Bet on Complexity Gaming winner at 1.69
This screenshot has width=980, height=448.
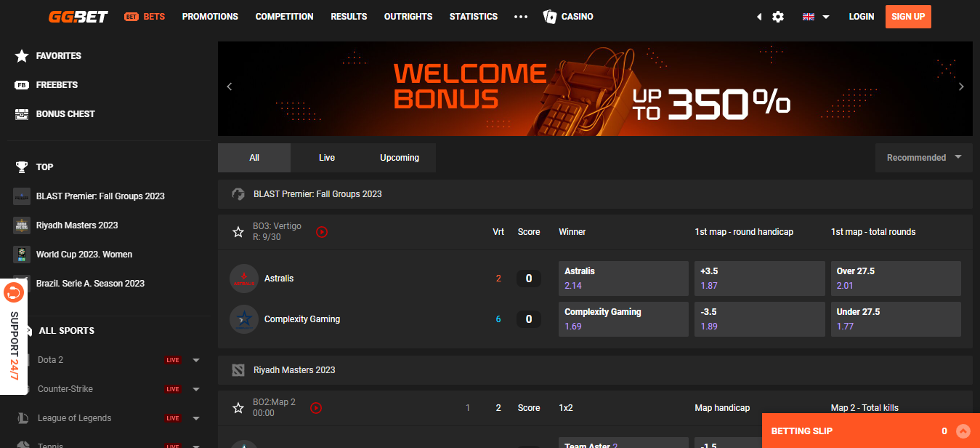[623, 319]
